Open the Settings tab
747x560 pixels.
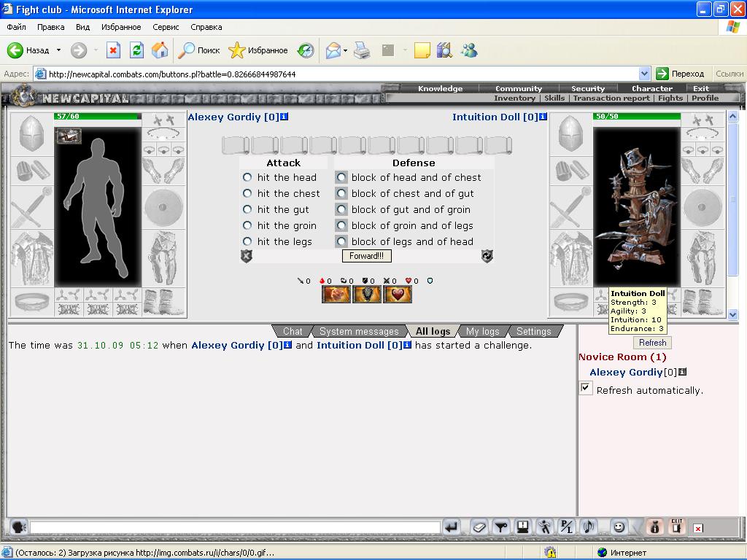533,332
